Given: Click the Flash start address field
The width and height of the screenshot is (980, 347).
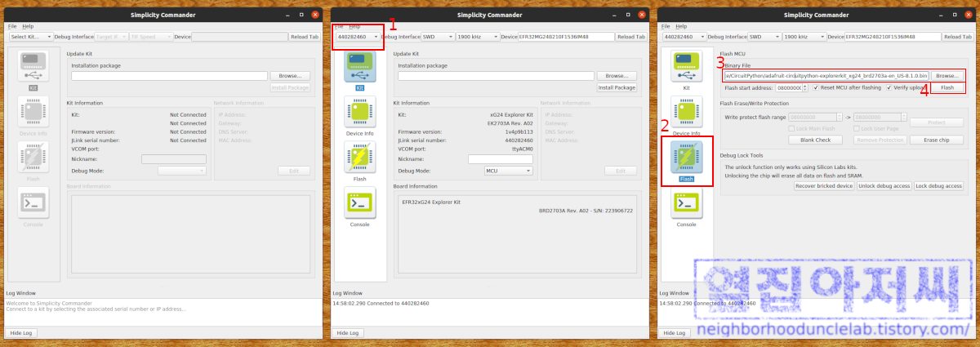Looking at the screenshot, I should click(x=793, y=87).
